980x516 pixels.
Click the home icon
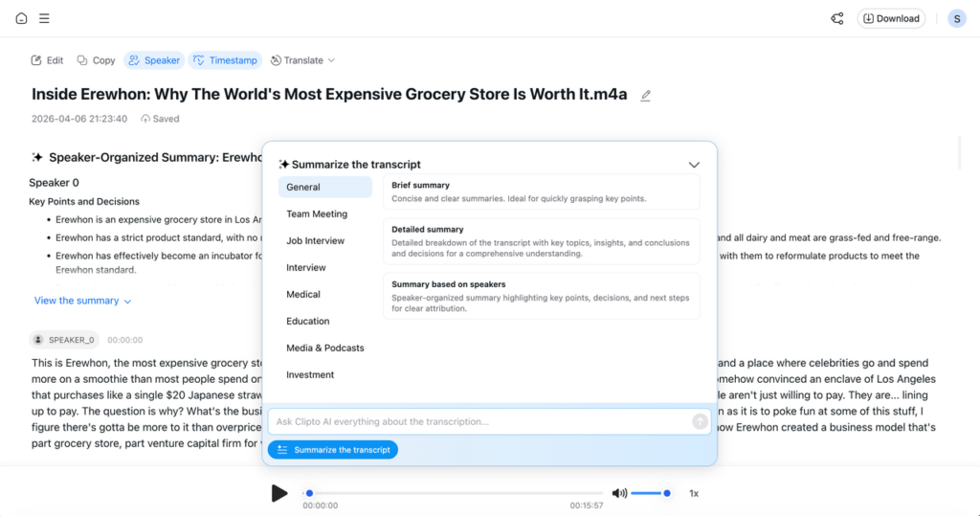pyautogui.click(x=21, y=18)
